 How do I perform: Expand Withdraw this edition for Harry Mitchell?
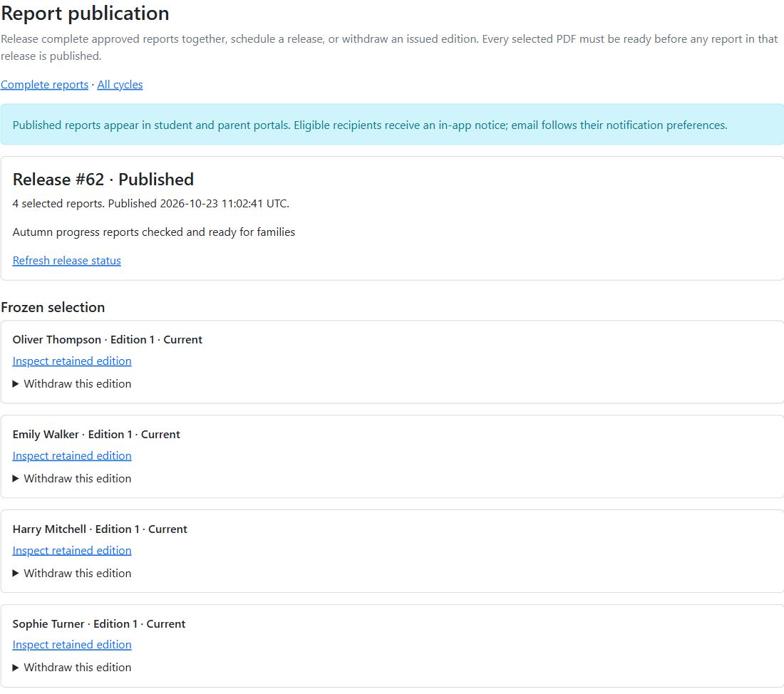(72, 573)
